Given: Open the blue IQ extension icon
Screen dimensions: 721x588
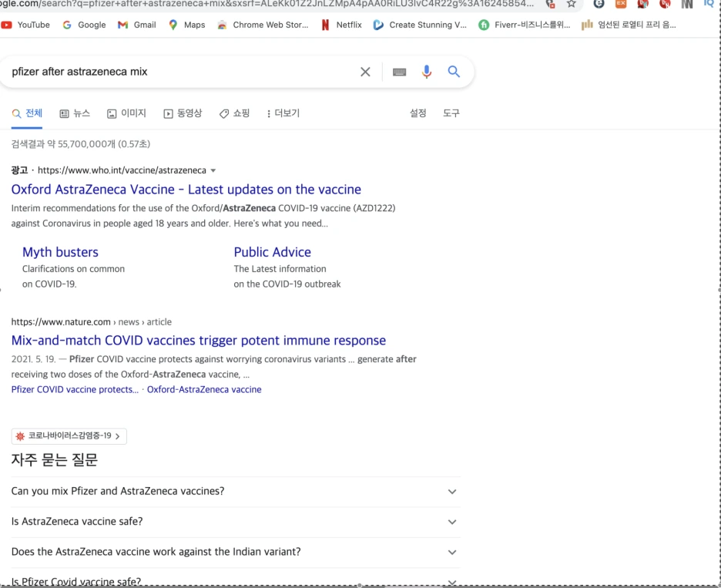Looking at the screenshot, I should 709,4.
